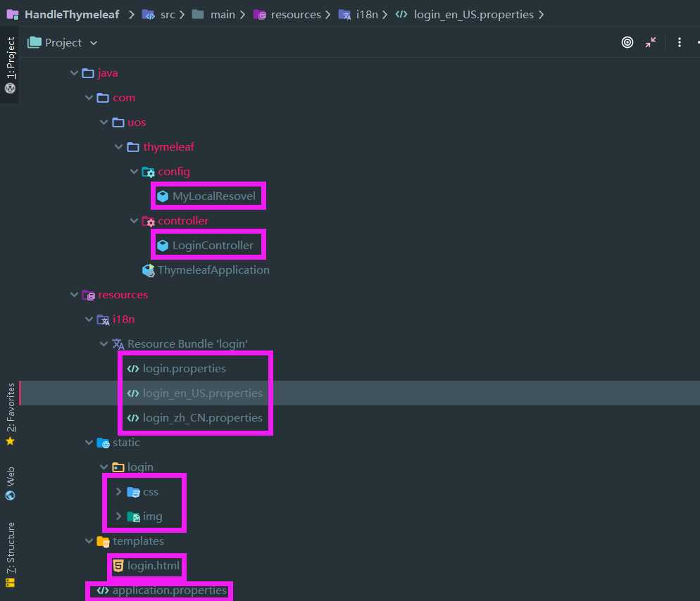The width and height of the screenshot is (700, 601).
Task: Click the login folder icon under static
Action: point(118,467)
